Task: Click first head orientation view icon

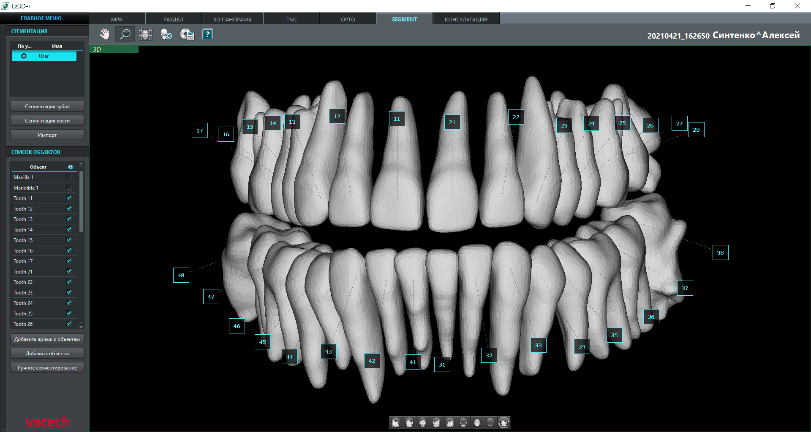Action: point(395,422)
